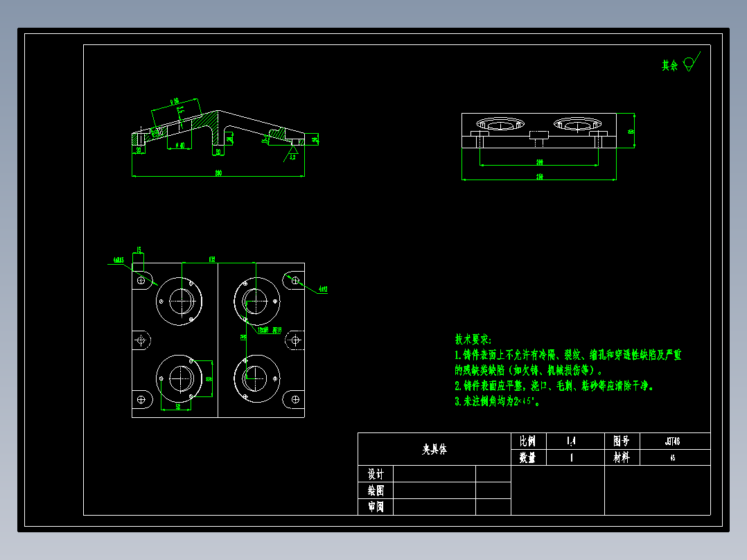
Task: Select the top-left corner mounting hole in plan view
Action: [x=141, y=280]
